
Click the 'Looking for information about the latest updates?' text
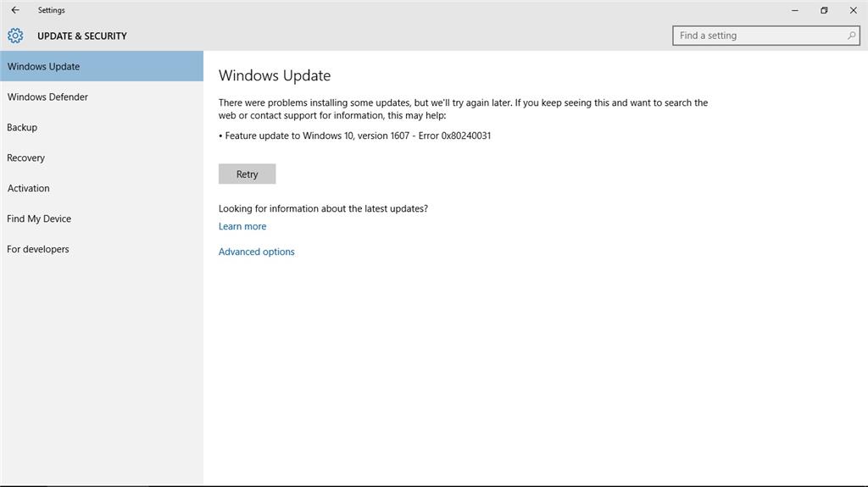(323, 208)
